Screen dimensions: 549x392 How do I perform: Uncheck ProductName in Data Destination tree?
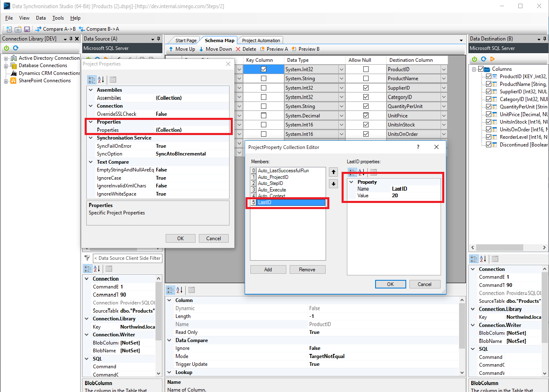pyautogui.click(x=488, y=84)
